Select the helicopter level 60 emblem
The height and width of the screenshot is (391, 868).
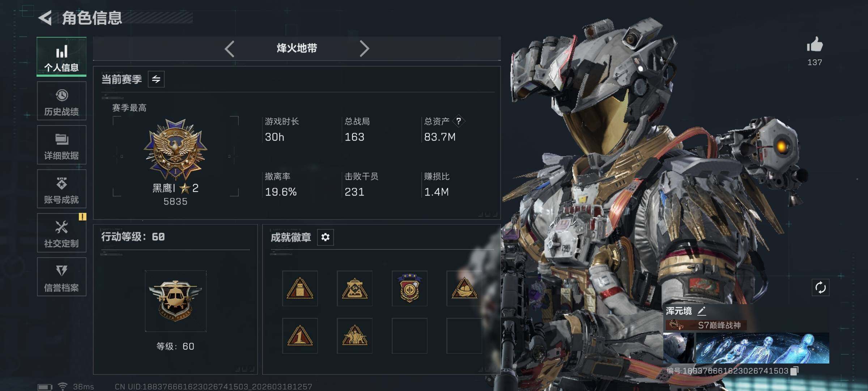pos(176,301)
